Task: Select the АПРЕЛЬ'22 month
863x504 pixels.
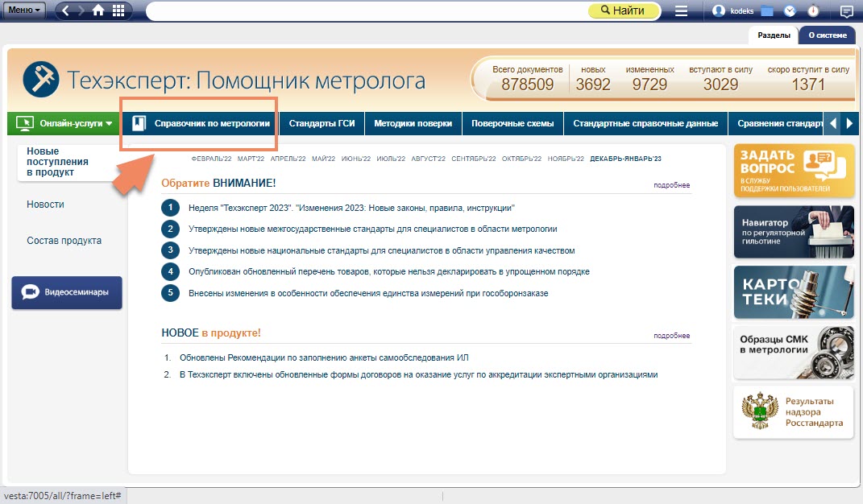Action: [x=288, y=159]
